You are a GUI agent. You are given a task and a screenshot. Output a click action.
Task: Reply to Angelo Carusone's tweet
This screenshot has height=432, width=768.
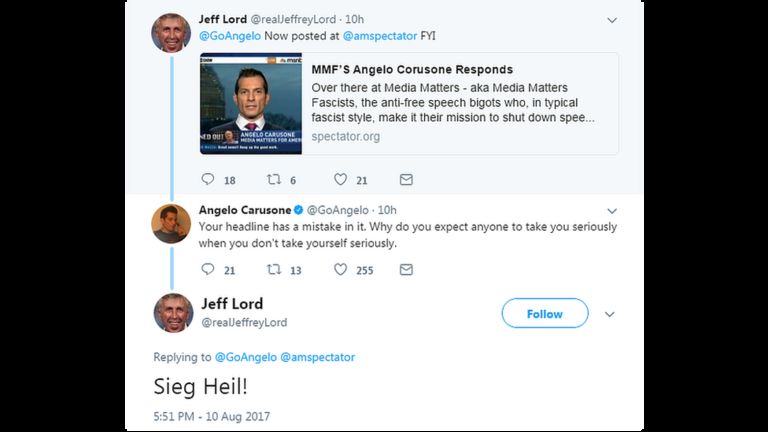pyautogui.click(x=208, y=269)
